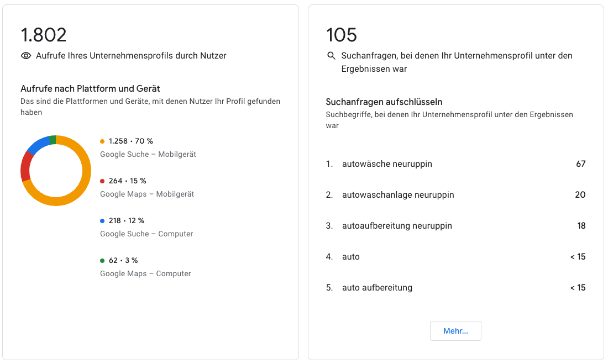The width and height of the screenshot is (608, 364).
Task: Select search term autowaschanlage neuruppin
Action: 398,195
